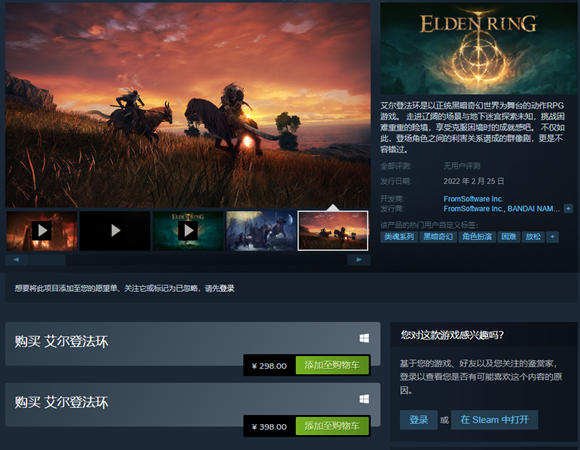Click the right arrow of thumbnail scroller

359,260
